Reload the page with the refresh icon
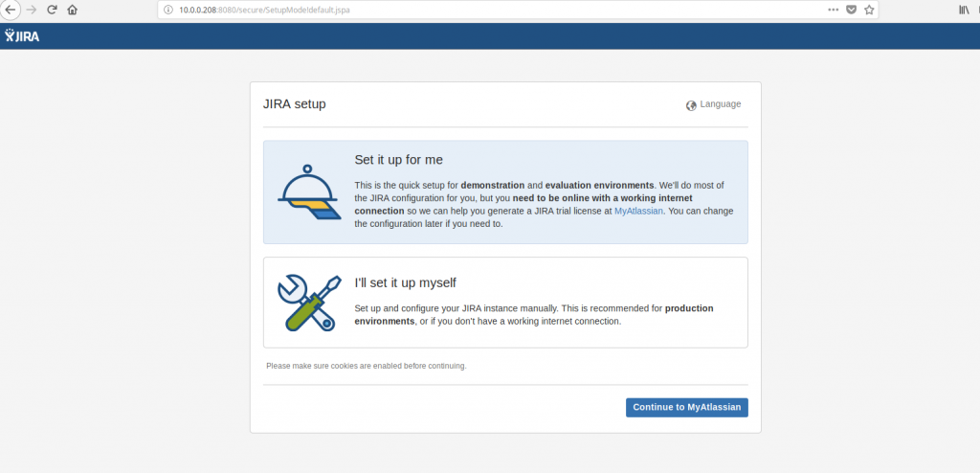The height and width of the screenshot is (473, 980). point(52,10)
